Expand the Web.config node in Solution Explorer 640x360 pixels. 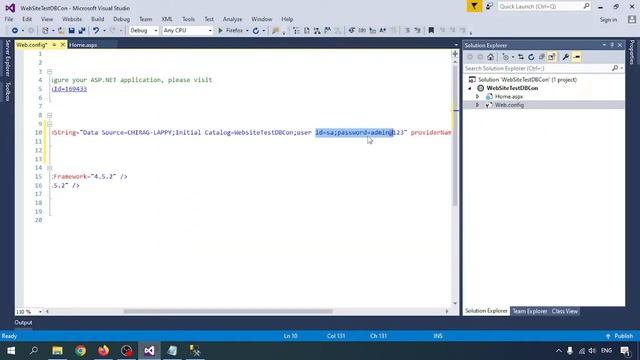[478, 105]
